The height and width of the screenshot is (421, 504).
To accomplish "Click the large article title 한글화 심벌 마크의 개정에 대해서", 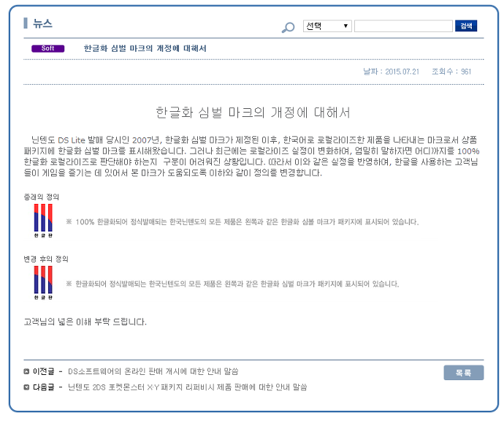I will point(253,113).
